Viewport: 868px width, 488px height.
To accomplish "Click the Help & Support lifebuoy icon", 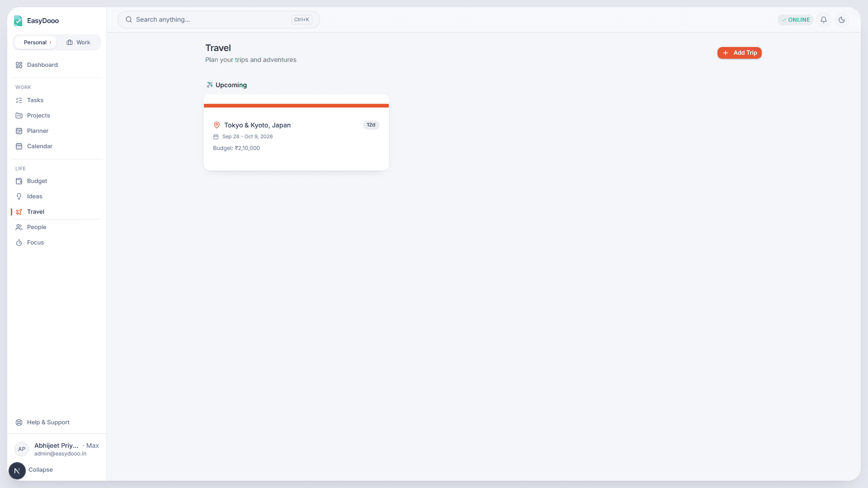I will [x=19, y=422].
